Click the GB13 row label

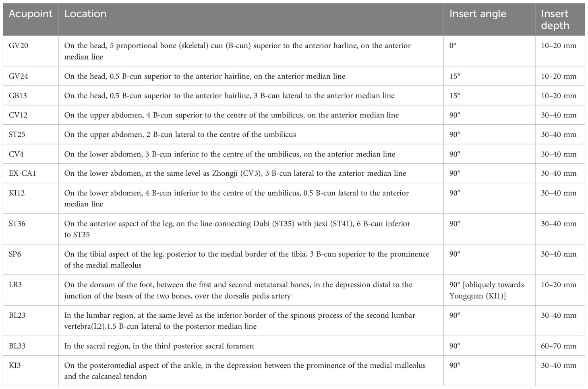[19, 96]
